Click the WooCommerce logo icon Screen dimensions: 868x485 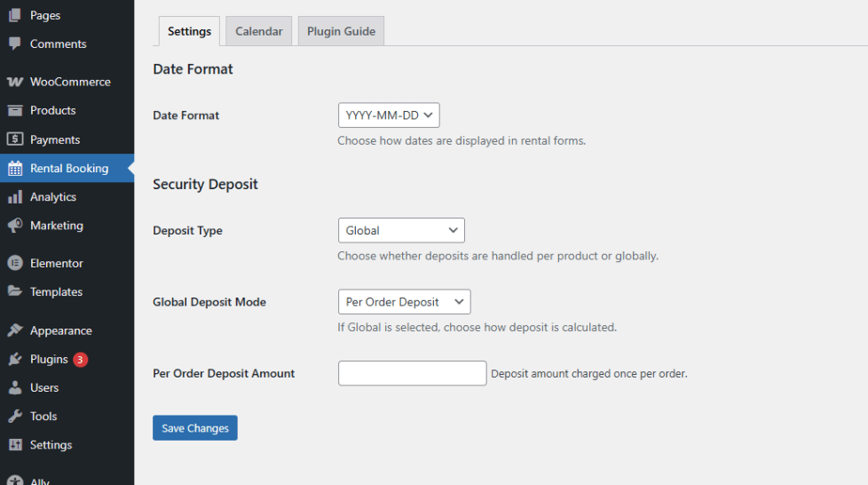point(15,82)
